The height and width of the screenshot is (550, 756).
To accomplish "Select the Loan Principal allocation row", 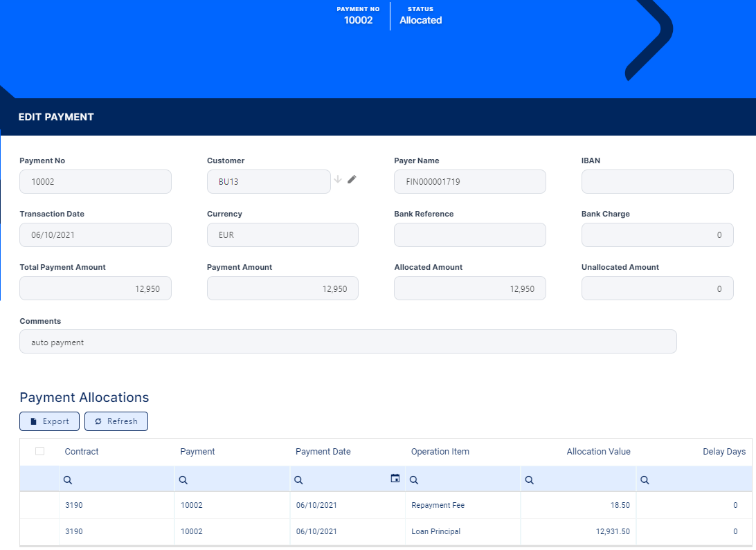I will [x=435, y=532].
